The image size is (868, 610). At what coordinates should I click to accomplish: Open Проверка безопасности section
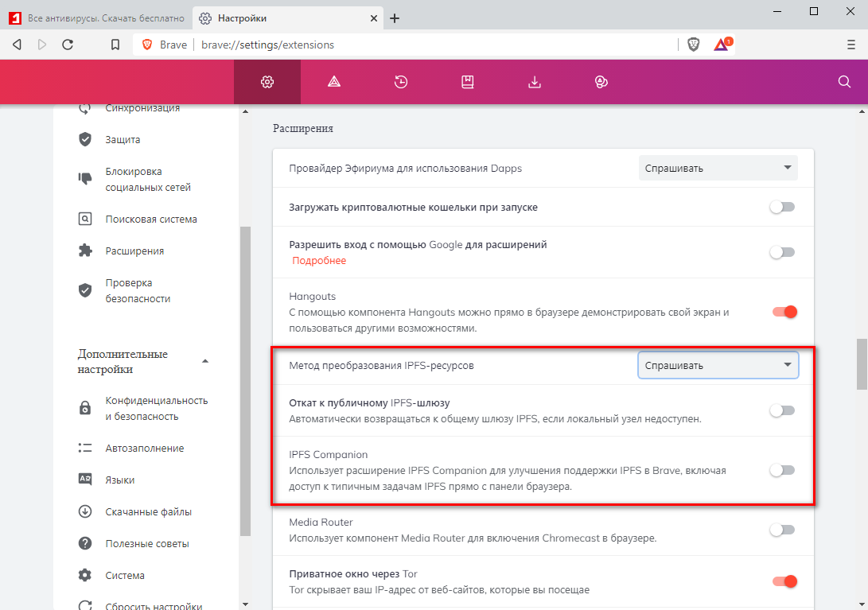(138, 290)
